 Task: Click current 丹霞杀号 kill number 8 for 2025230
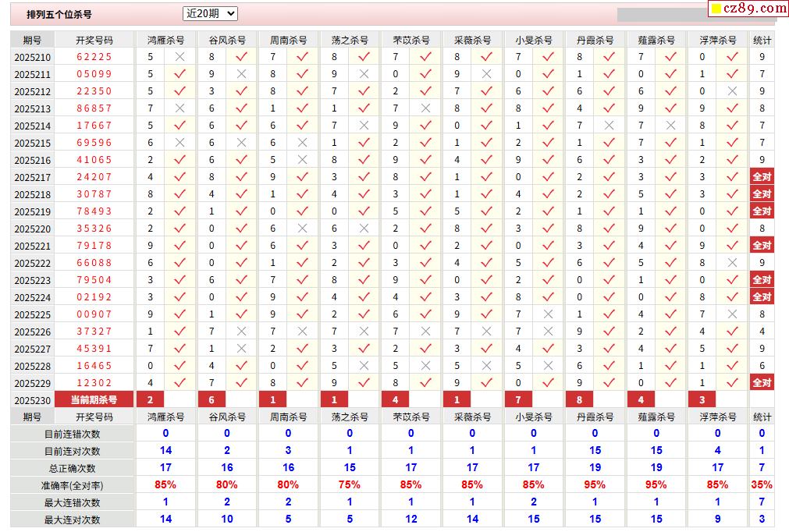coord(580,399)
